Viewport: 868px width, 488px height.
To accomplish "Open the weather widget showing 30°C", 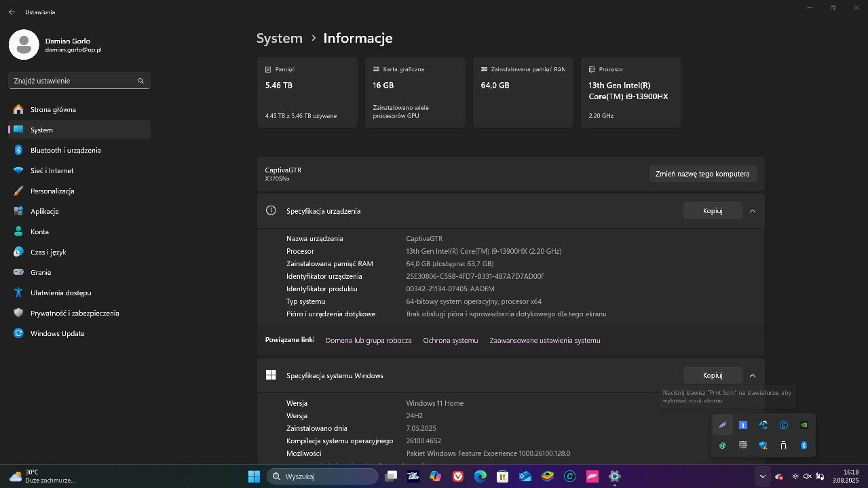I will coord(42,476).
